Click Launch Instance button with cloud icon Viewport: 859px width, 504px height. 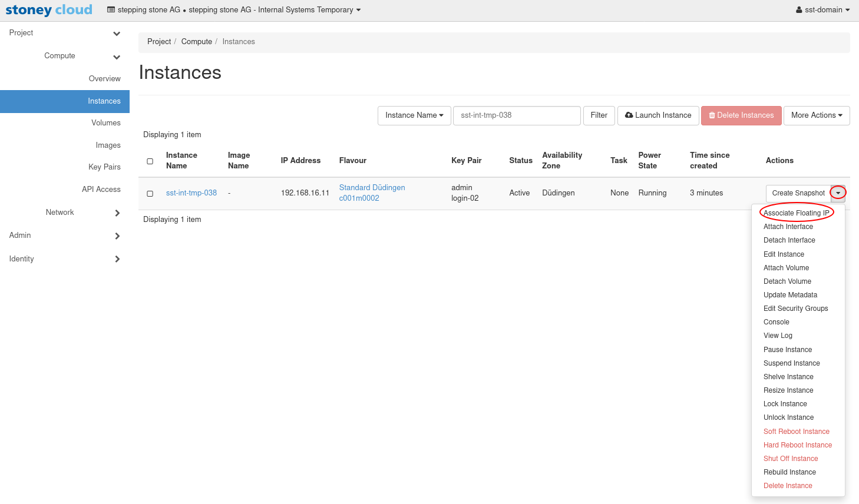coord(658,115)
